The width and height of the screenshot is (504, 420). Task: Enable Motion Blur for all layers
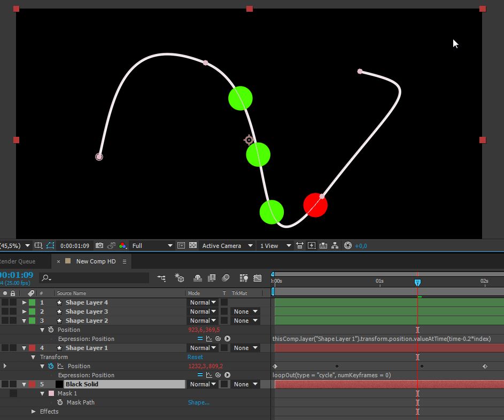226,278
